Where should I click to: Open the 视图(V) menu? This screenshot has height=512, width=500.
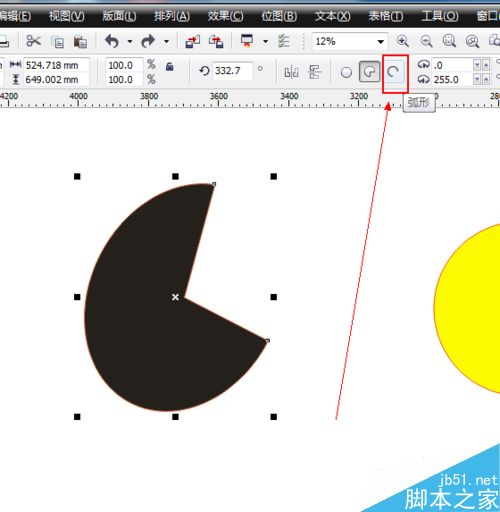click(67, 16)
